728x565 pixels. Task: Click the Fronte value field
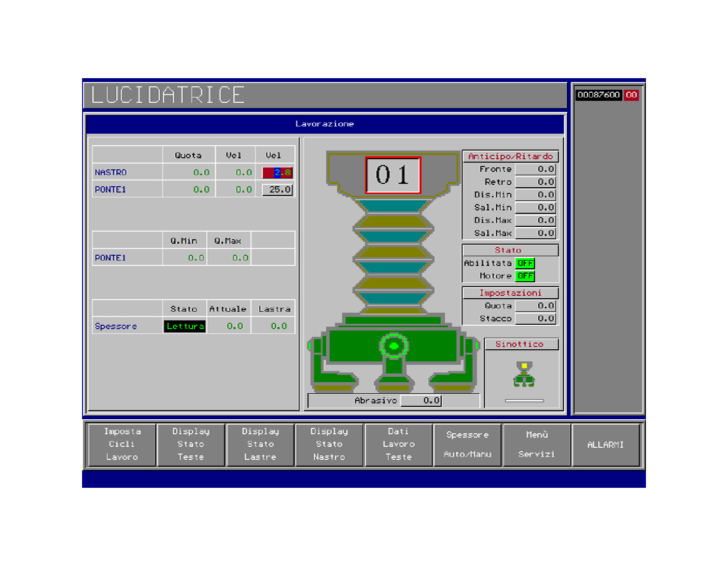pos(536,169)
